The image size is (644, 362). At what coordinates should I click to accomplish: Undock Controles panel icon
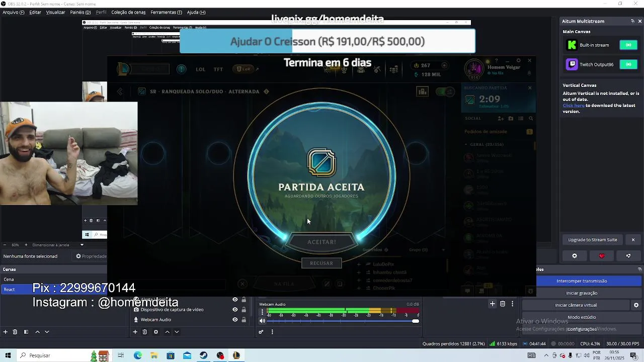coord(640,269)
